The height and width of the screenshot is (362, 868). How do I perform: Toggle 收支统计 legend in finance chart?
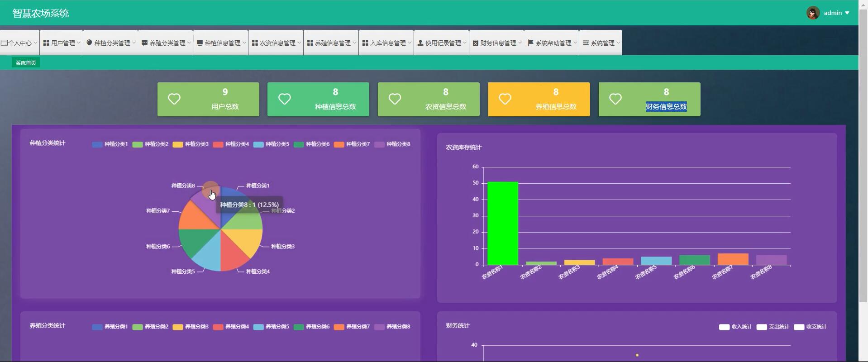point(810,327)
